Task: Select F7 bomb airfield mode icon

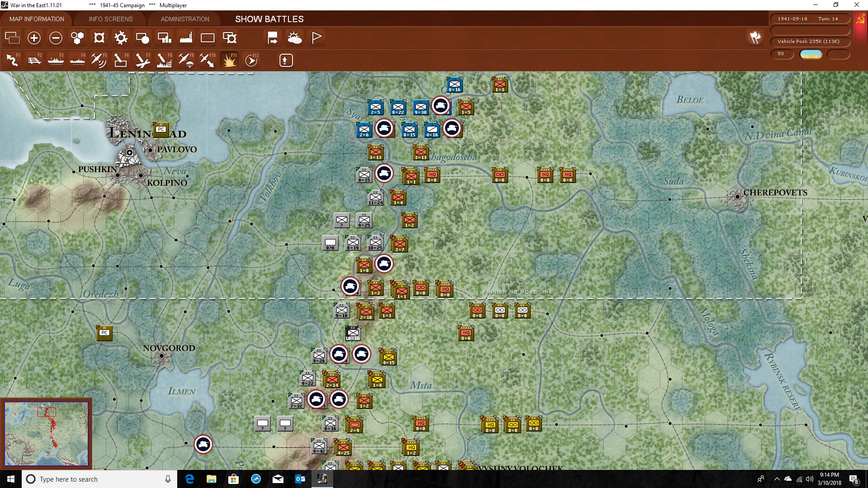Action: [142, 60]
